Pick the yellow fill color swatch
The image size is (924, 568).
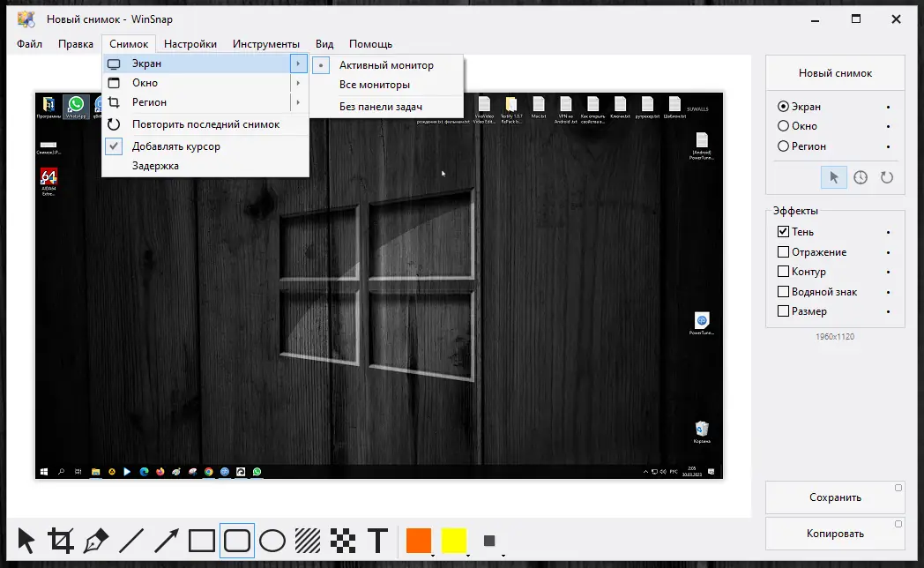(x=453, y=540)
